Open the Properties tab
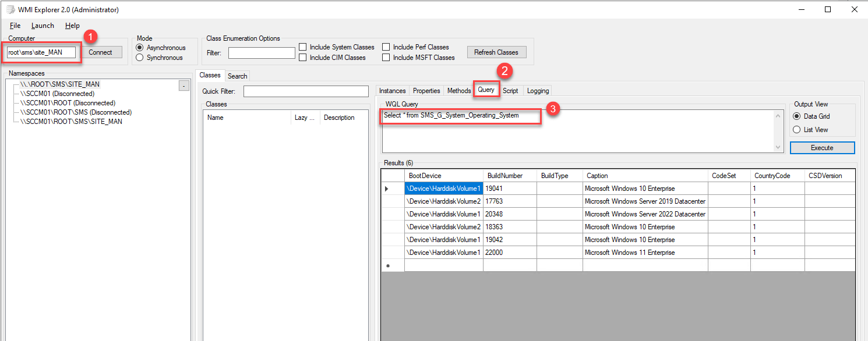 click(426, 90)
